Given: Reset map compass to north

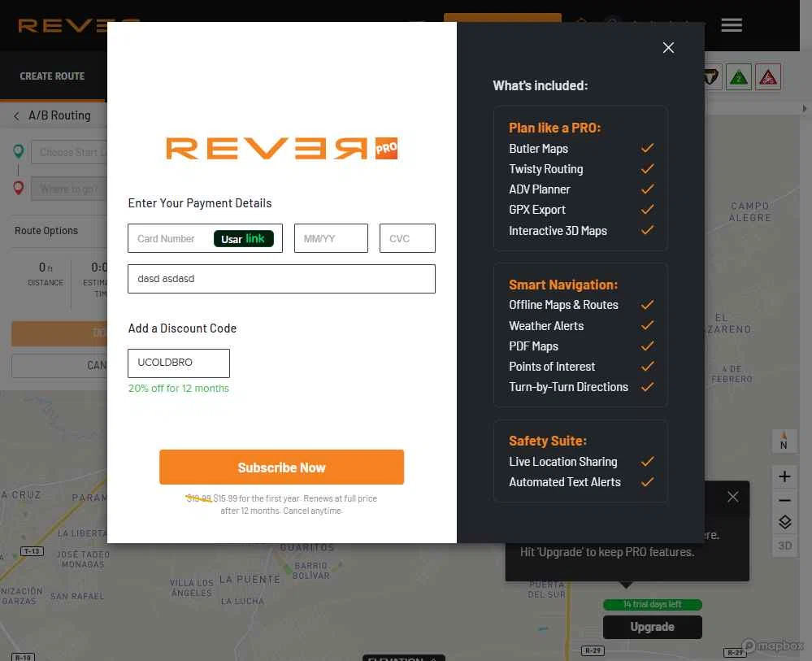Looking at the screenshot, I should pyautogui.click(x=784, y=441).
